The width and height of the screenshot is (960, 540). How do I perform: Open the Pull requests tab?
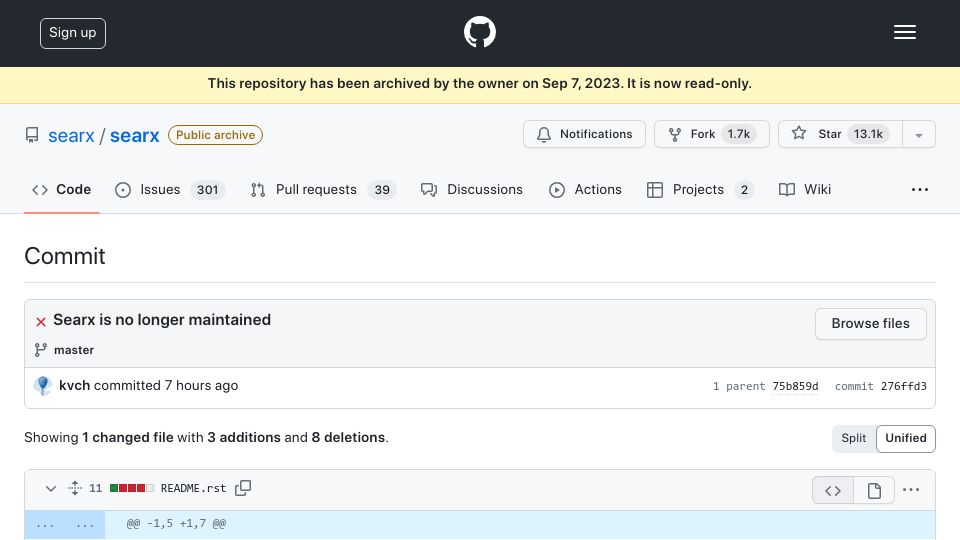tap(323, 190)
